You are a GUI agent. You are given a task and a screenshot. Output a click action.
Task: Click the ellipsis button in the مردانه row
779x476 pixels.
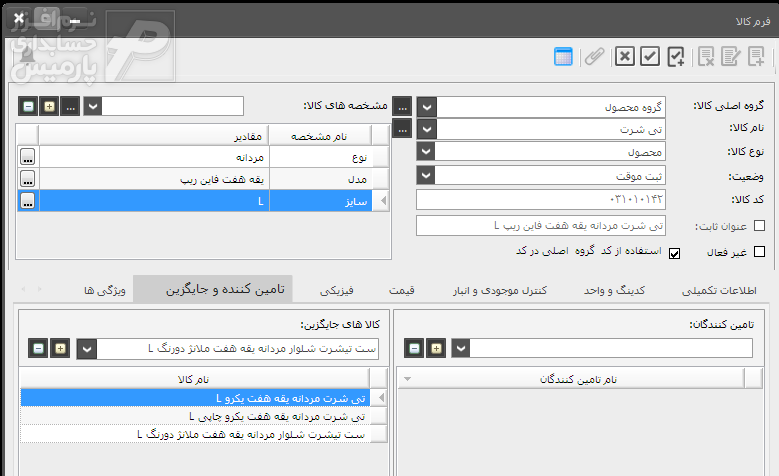coord(27,157)
